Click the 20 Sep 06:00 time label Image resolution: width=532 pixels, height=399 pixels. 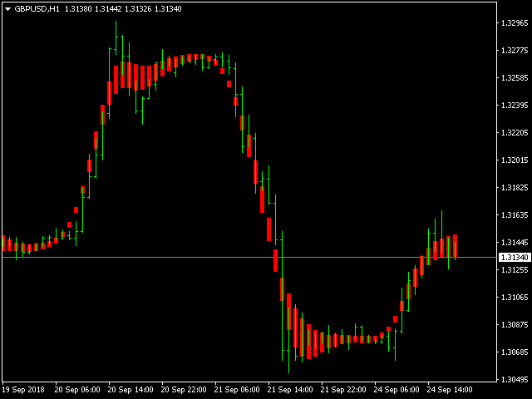pyautogui.click(x=77, y=390)
